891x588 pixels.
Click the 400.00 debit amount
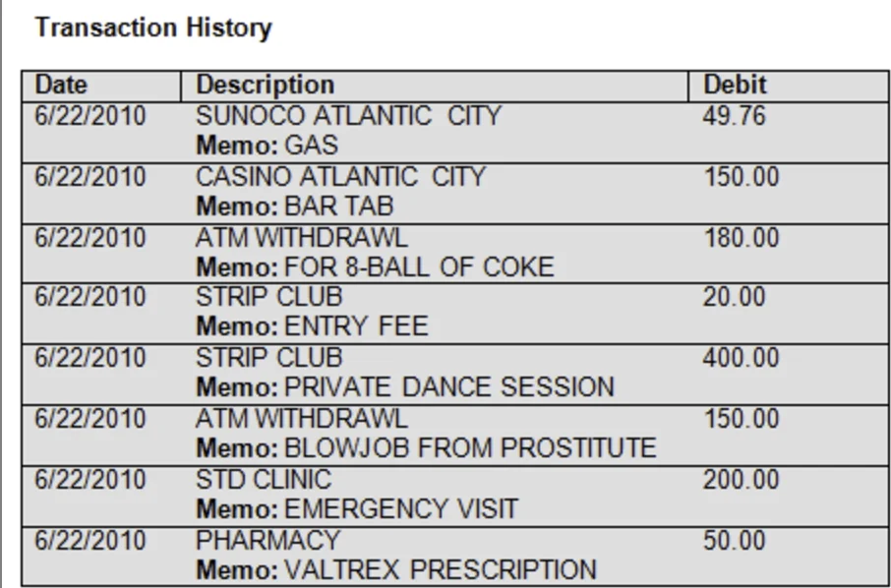[x=741, y=359]
